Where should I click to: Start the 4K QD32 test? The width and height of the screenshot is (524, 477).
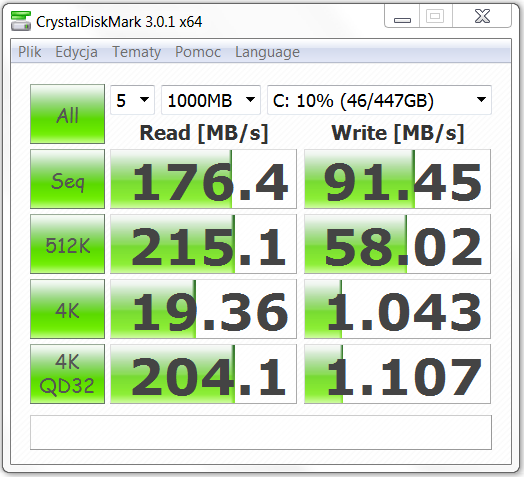(67, 374)
